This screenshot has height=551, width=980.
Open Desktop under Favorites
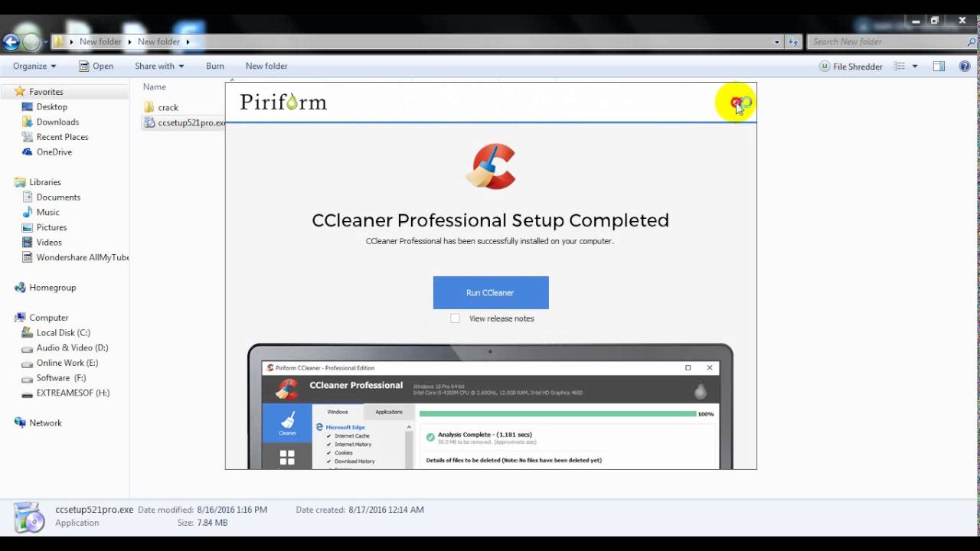[51, 107]
